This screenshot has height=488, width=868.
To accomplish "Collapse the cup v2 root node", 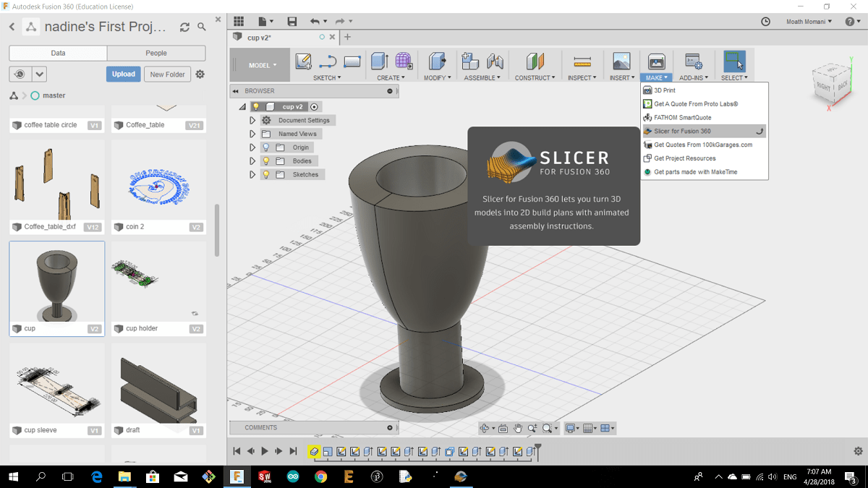I will (242, 107).
